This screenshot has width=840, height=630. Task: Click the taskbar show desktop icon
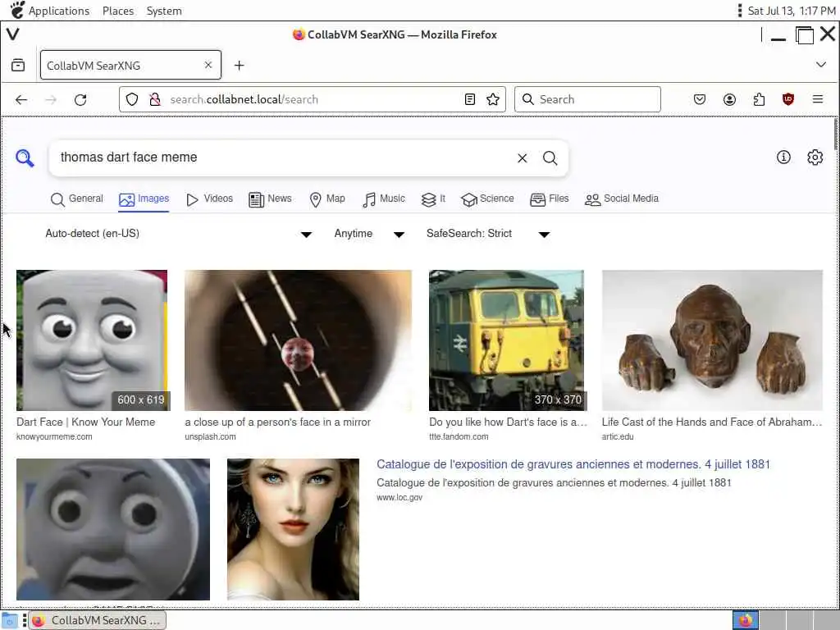tap(10, 620)
